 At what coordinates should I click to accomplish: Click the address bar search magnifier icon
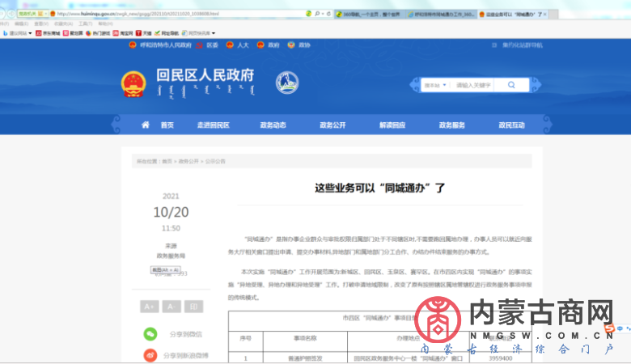pyautogui.click(x=317, y=14)
